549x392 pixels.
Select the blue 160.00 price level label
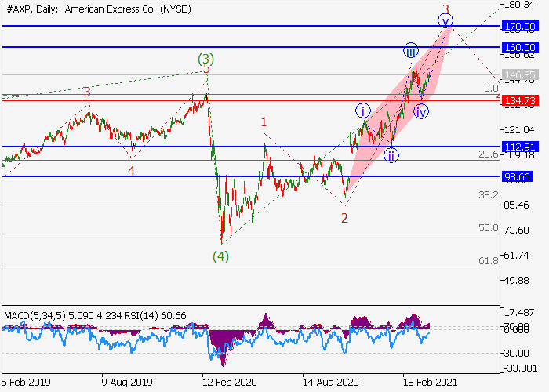[x=520, y=47]
